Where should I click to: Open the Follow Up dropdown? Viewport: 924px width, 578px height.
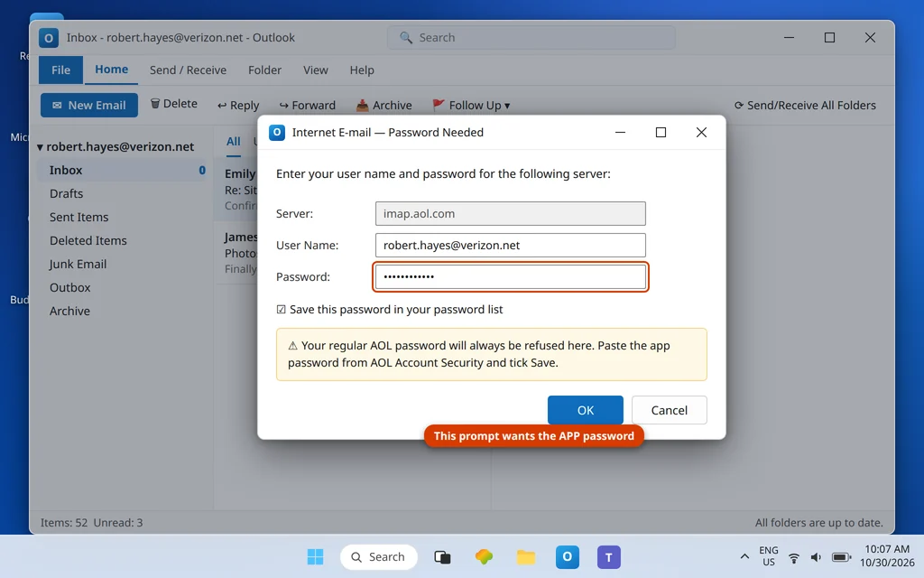point(471,105)
